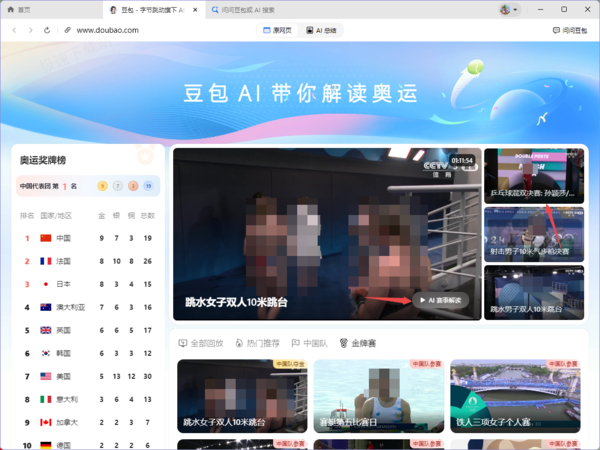Screen dimensions: 600x450
Task: Open the 问问豆包 chat button
Action: click(x=570, y=30)
